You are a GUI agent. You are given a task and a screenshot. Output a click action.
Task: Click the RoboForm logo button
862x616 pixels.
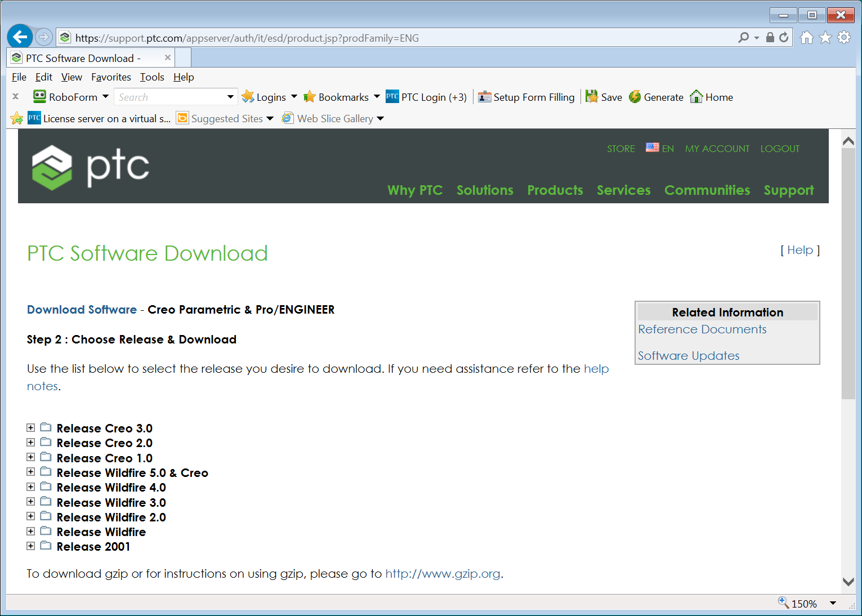(x=39, y=97)
